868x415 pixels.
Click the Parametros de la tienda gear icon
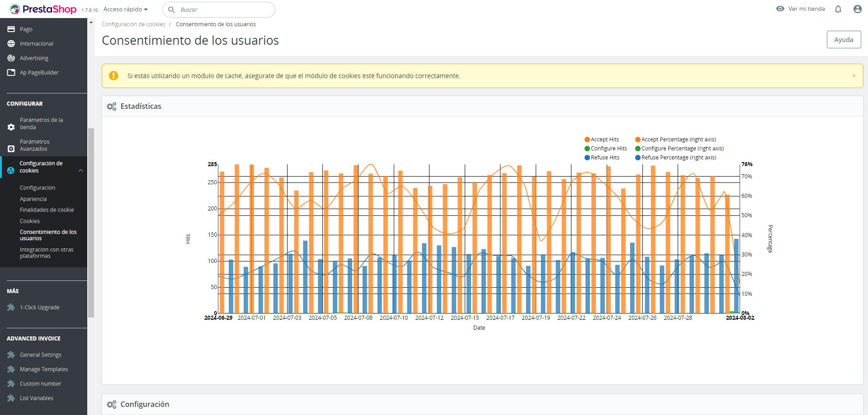click(x=11, y=127)
